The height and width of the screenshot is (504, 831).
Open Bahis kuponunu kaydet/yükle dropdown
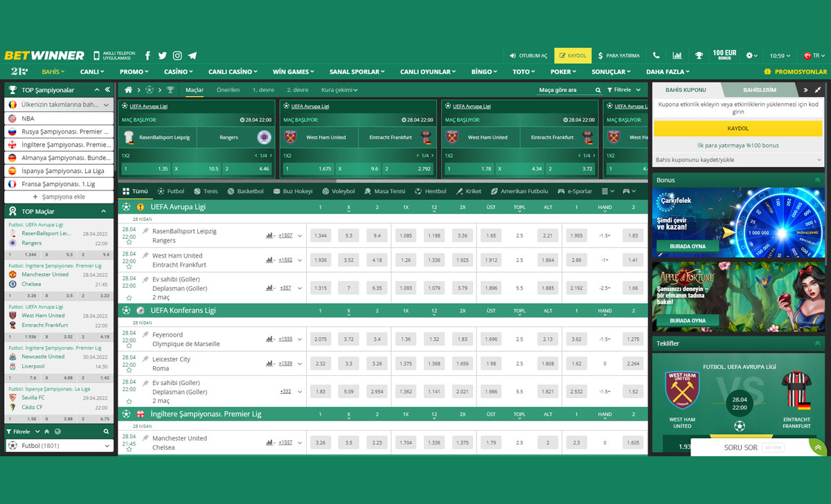(738, 160)
